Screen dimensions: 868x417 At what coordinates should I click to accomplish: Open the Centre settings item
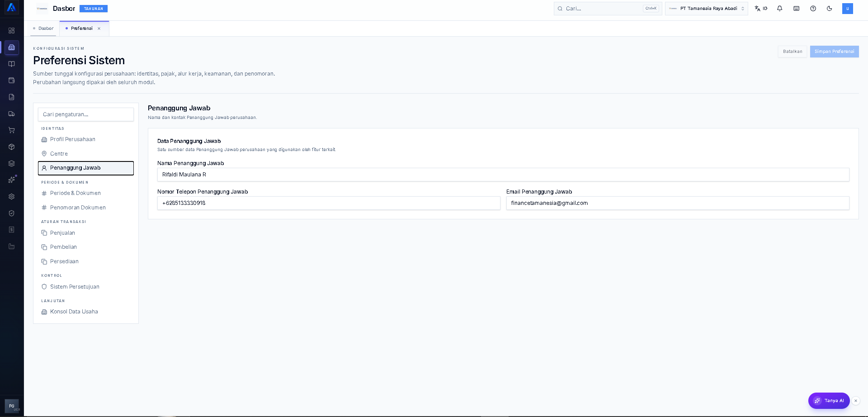pyautogui.click(x=86, y=154)
